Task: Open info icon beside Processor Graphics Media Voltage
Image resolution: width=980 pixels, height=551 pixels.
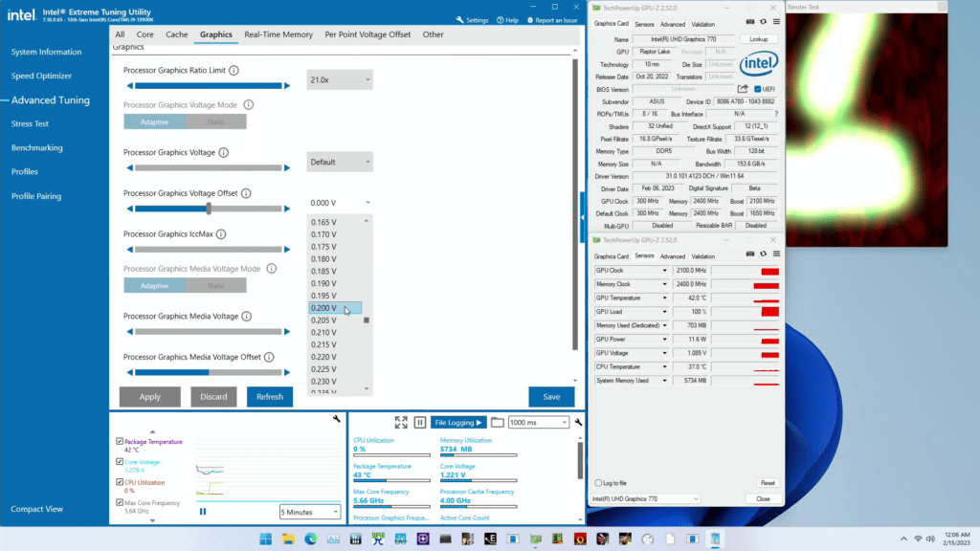Action: click(x=247, y=316)
